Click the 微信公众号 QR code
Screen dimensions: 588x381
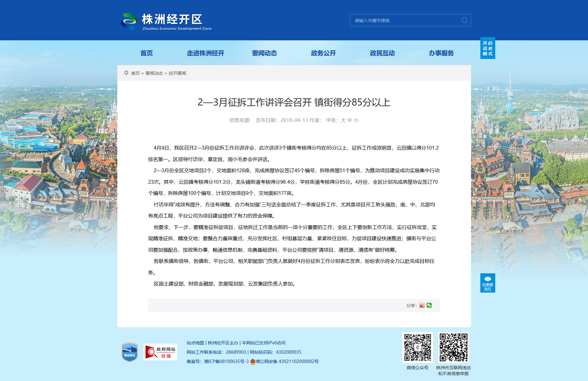coord(418,347)
